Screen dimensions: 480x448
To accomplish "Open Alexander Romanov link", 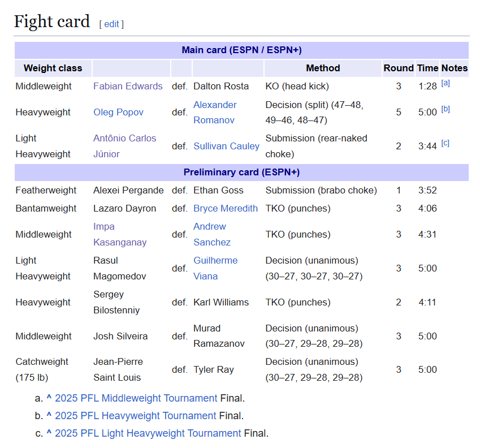I will [x=215, y=112].
